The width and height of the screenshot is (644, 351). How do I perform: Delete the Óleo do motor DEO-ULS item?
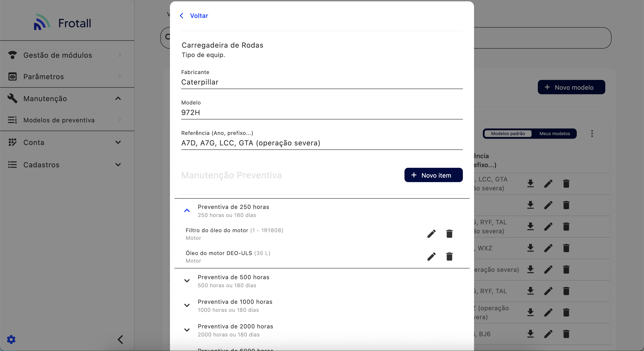[449, 256]
